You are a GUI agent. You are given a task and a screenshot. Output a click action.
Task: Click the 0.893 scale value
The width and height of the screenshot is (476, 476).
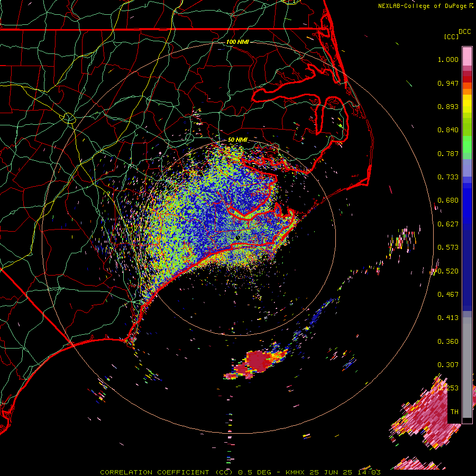pyautogui.click(x=448, y=106)
